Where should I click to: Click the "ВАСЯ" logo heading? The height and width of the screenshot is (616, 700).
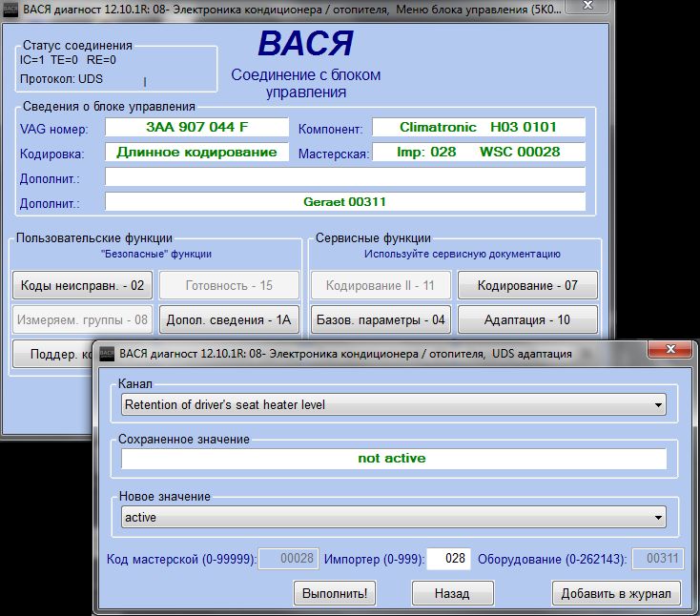click(x=306, y=44)
